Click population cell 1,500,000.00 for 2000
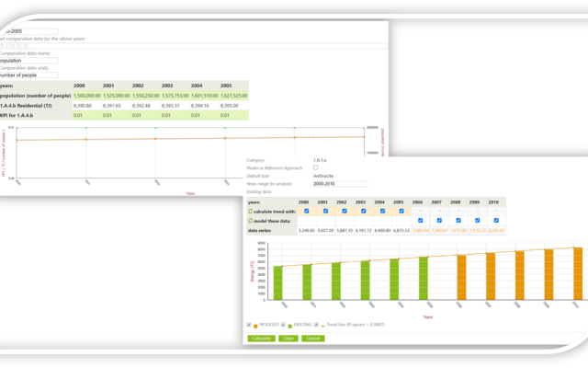The width and height of the screenshot is (588, 368). pos(87,96)
